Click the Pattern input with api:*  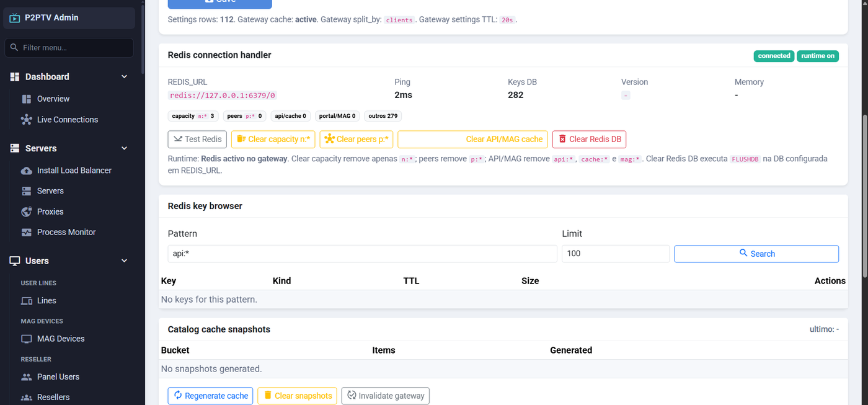point(363,254)
